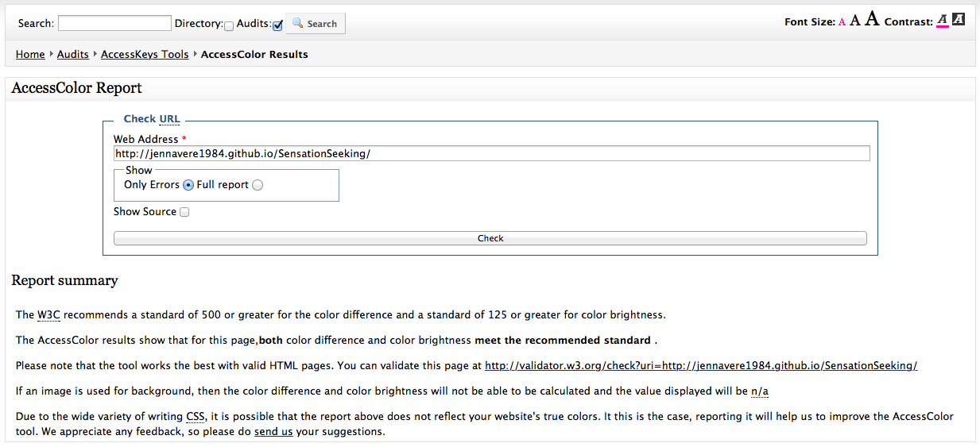Select the small font size A icon

[842, 22]
